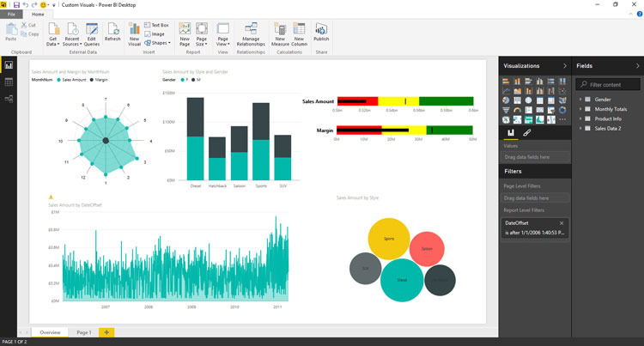Screen dimensions: 644x346
Task: Switch to Relationships view in left sidebar
Action: 9,99
